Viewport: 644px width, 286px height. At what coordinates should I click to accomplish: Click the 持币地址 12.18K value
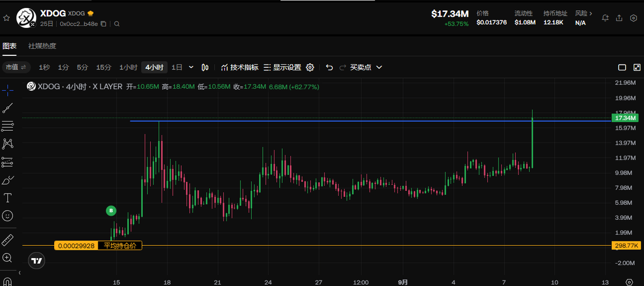click(553, 23)
